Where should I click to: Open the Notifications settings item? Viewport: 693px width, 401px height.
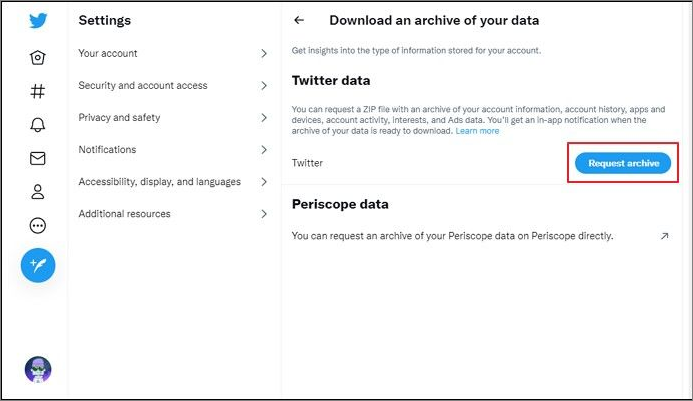pos(107,150)
